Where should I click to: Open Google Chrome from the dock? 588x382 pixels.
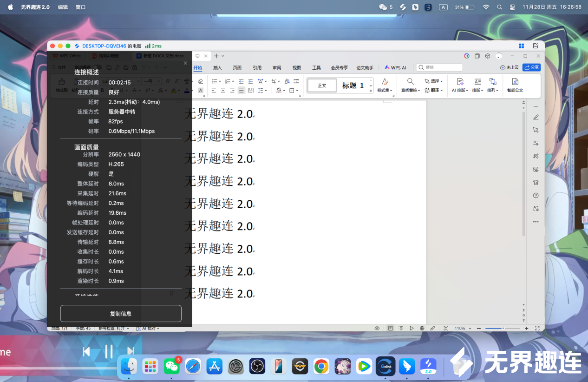coord(321,366)
